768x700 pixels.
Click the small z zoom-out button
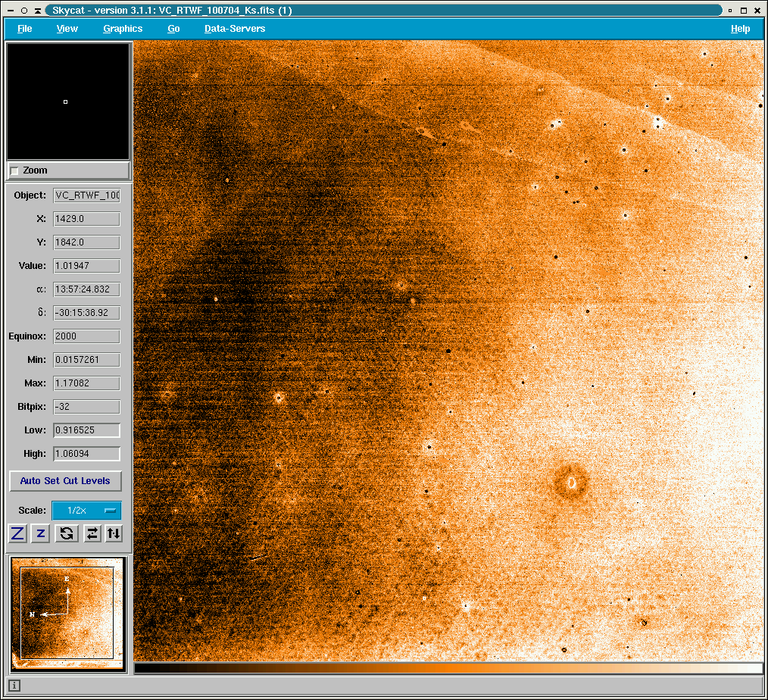(x=41, y=533)
